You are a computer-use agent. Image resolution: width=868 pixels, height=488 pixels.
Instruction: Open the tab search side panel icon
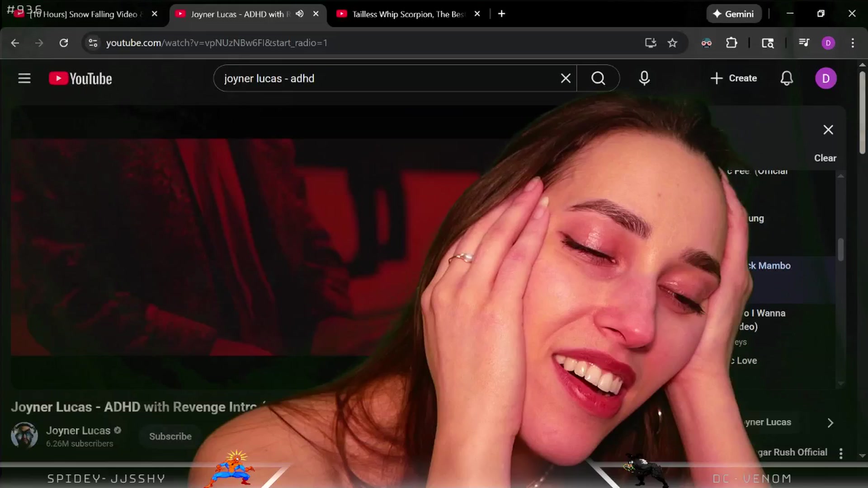pos(768,43)
